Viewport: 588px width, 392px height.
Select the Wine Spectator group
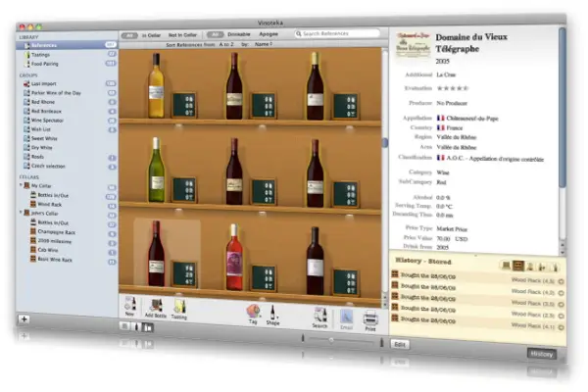coord(67,121)
